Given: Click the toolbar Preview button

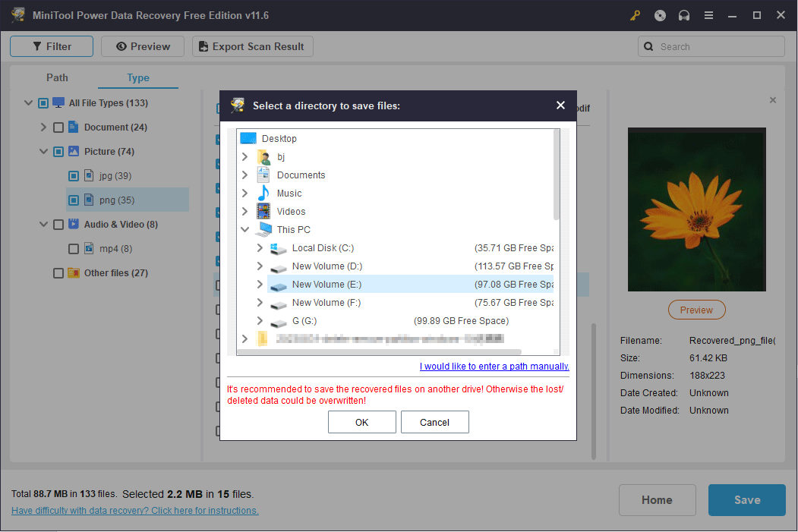Looking at the screenshot, I should coord(143,46).
